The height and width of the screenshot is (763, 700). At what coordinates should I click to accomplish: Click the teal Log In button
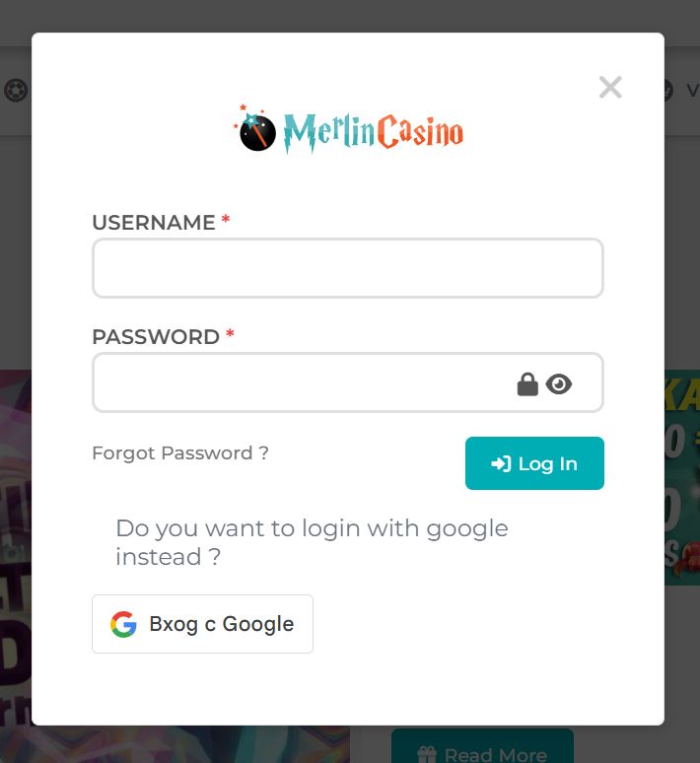pos(534,463)
